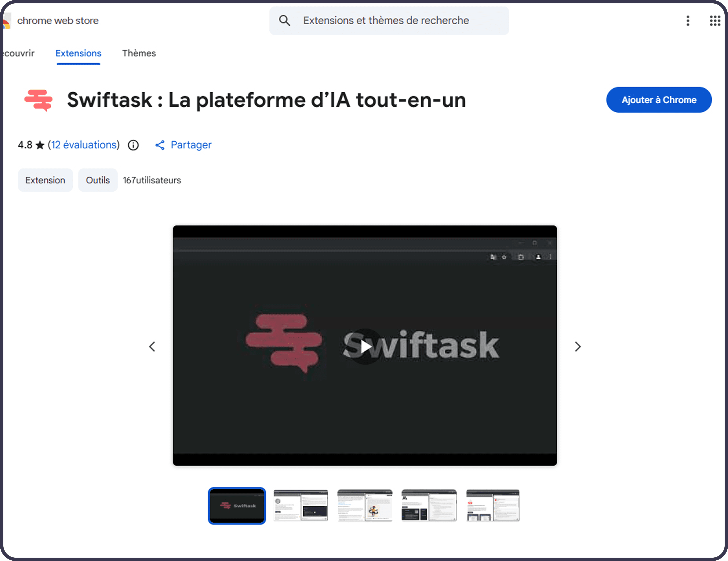Switch to the Thèmes tab

click(139, 53)
